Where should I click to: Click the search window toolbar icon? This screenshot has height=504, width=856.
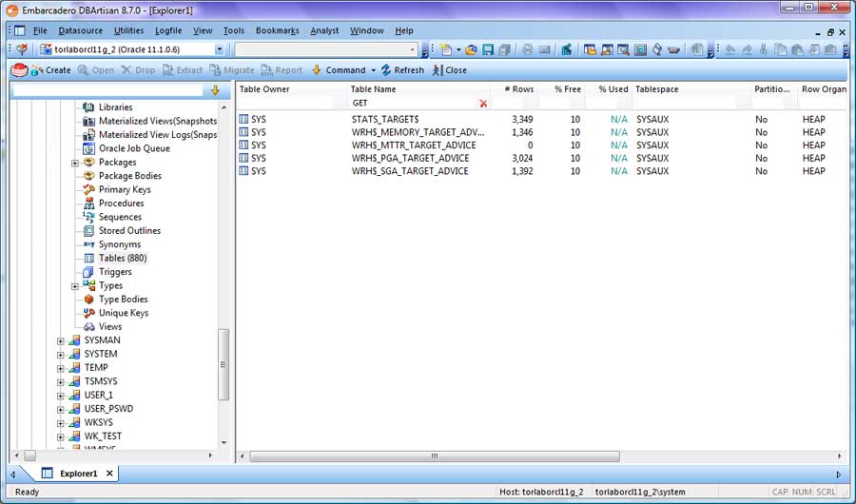tap(623, 49)
